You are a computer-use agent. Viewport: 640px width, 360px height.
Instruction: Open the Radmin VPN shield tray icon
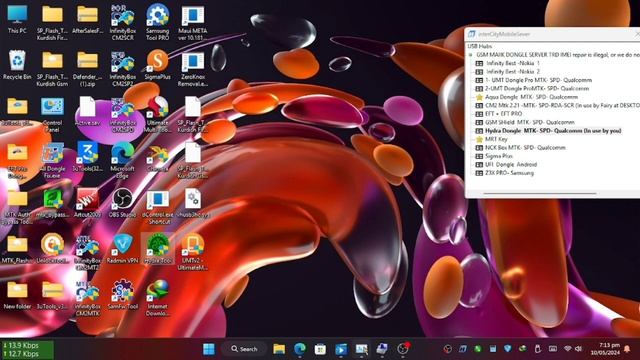click(507, 349)
